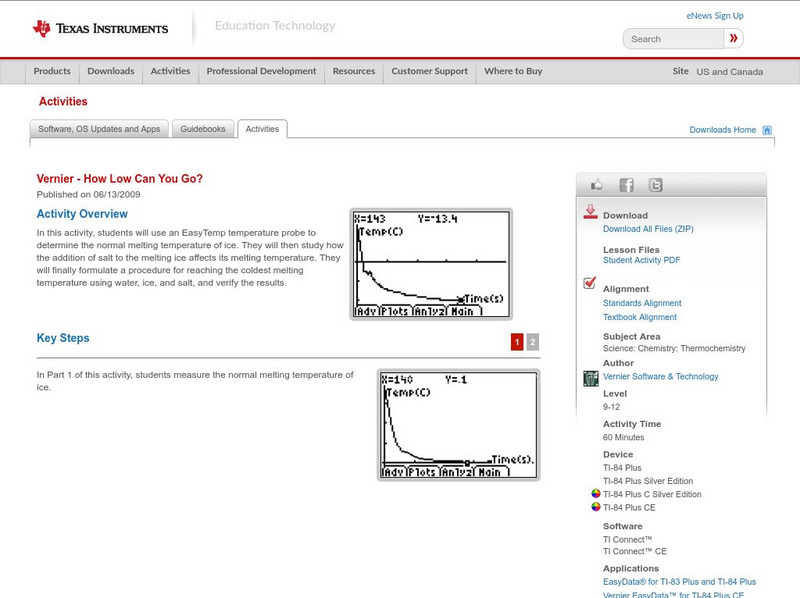800x598 pixels.
Task: Click the Activity Overview graph thumbnail
Action: [x=431, y=264]
